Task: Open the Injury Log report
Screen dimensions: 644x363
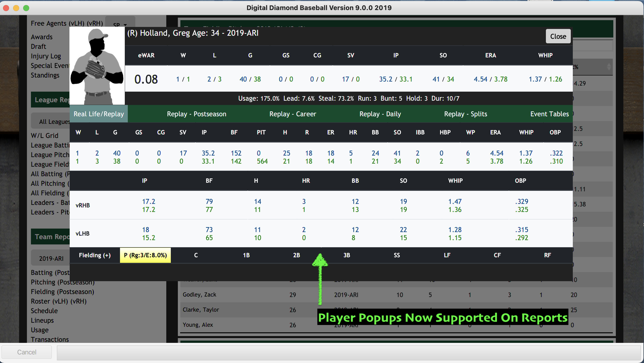Action: tap(46, 56)
